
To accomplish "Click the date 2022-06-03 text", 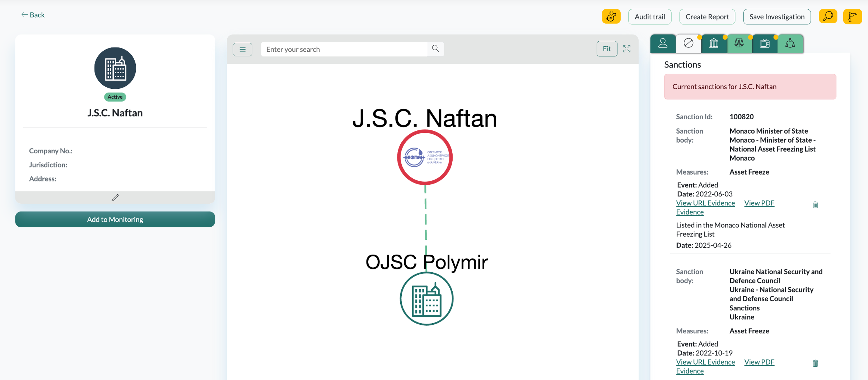I will coord(714,194).
